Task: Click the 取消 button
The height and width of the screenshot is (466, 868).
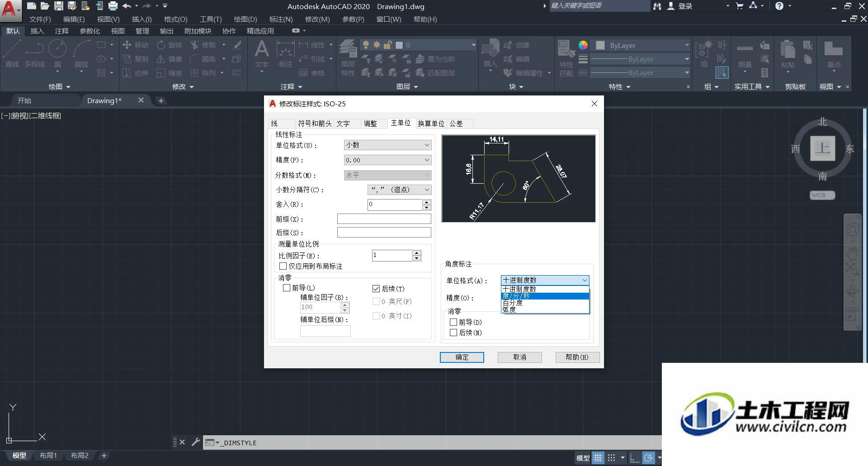Action: [x=519, y=357]
